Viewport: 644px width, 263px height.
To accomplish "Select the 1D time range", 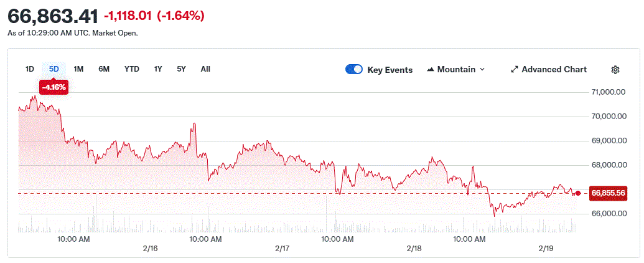I will click(x=29, y=69).
